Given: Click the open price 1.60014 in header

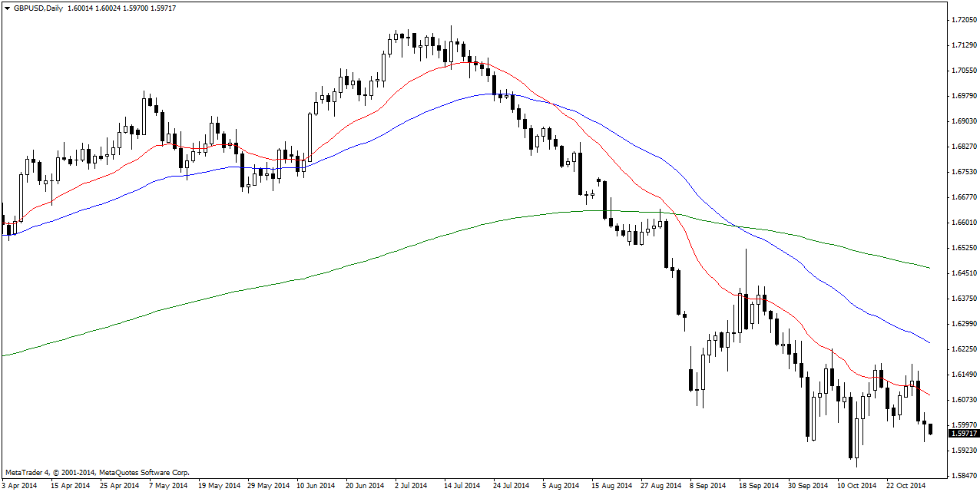Looking at the screenshot, I should pos(83,8).
